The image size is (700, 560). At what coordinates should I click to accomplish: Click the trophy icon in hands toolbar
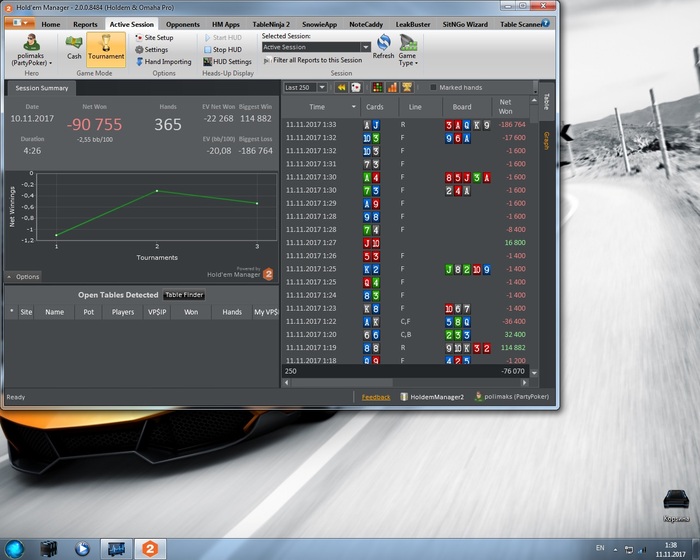click(407, 88)
